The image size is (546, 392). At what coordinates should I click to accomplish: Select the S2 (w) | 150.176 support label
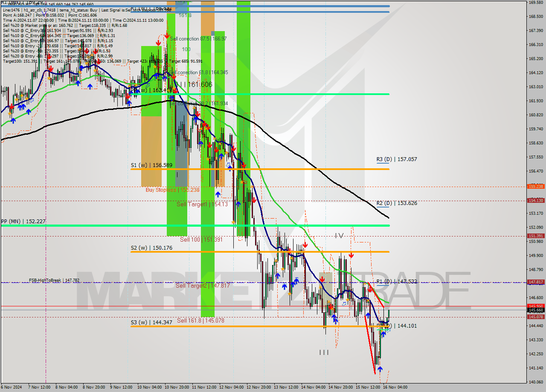pos(151,248)
